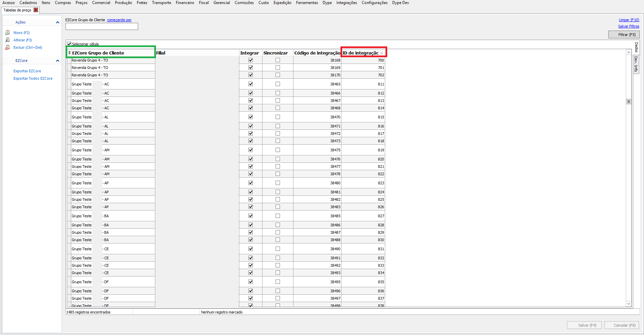644x335 pixels.
Task: Check Sincronizar for row with code 38470
Action: coord(278,117)
